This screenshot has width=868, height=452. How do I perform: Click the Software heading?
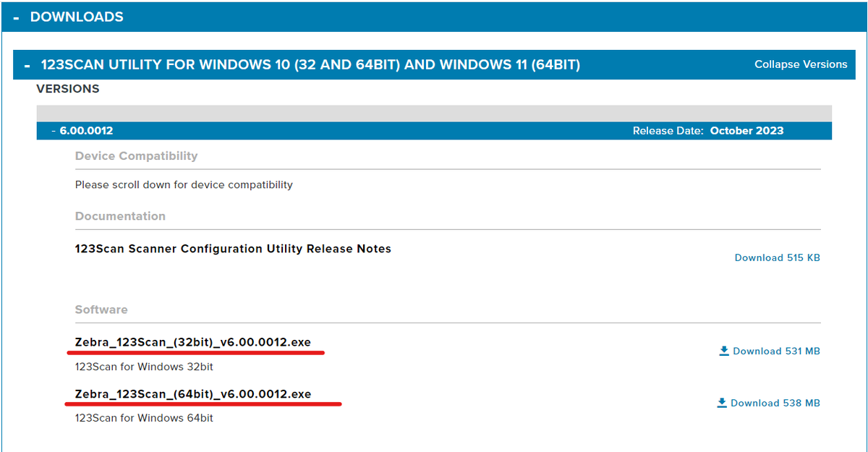click(x=101, y=310)
